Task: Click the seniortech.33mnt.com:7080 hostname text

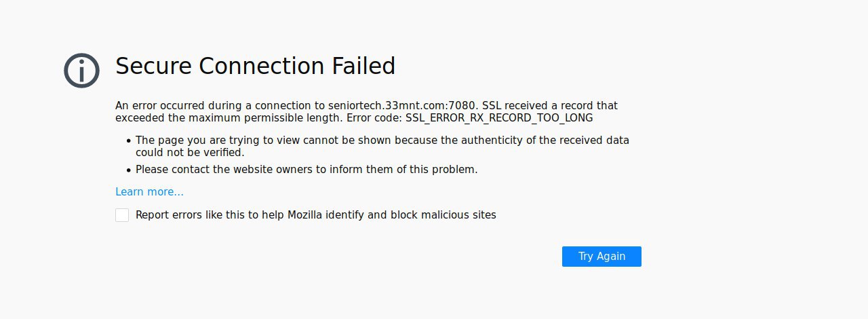Action: [x=403, y=106]
